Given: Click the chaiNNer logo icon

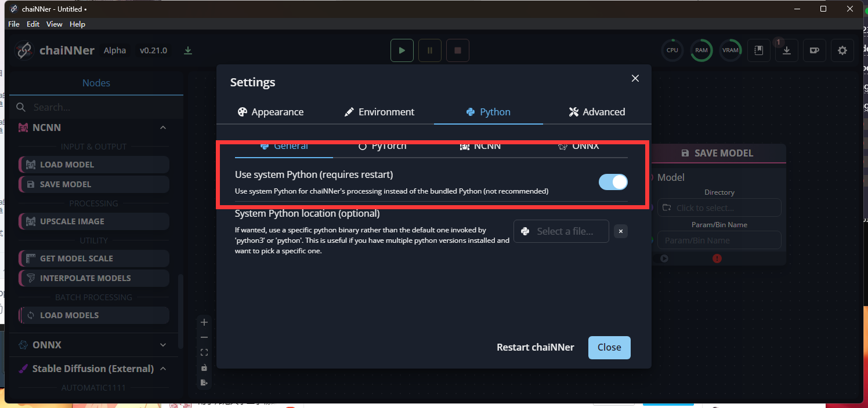Looking at the screenshot, I should (x=24, y=50).
